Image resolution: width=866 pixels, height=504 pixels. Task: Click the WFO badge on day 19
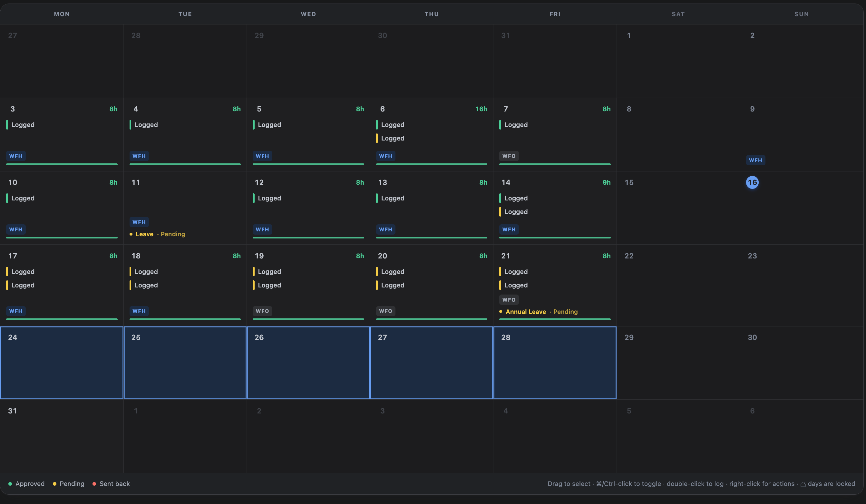[262, 311]
